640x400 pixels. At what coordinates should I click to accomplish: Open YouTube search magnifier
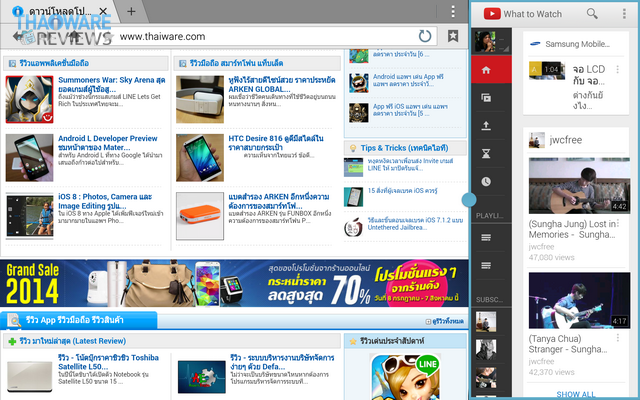(x=592, y=13)
